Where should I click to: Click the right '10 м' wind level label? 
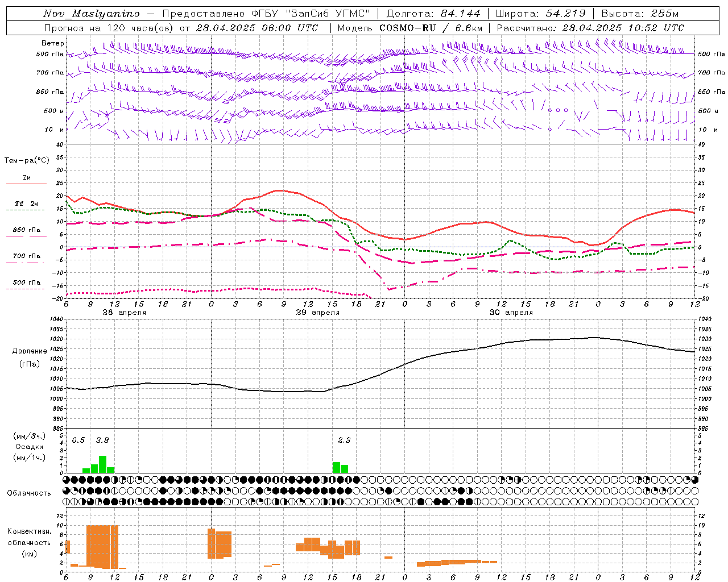coord(708,130)
